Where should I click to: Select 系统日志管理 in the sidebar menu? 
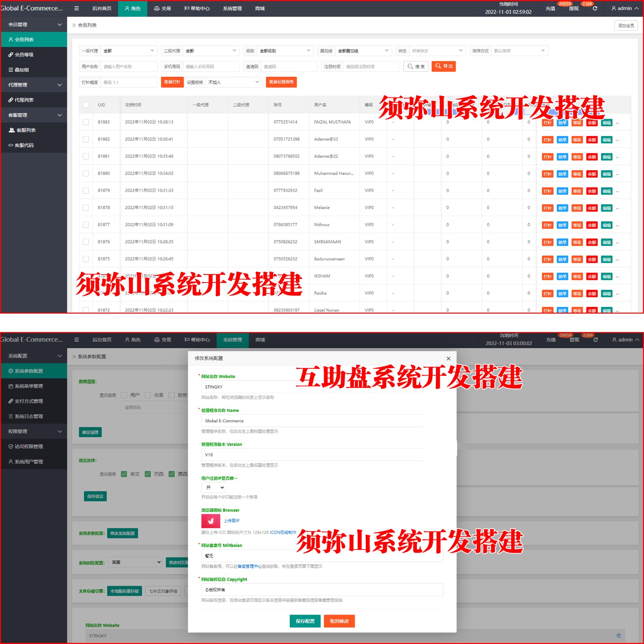point(29,417)
